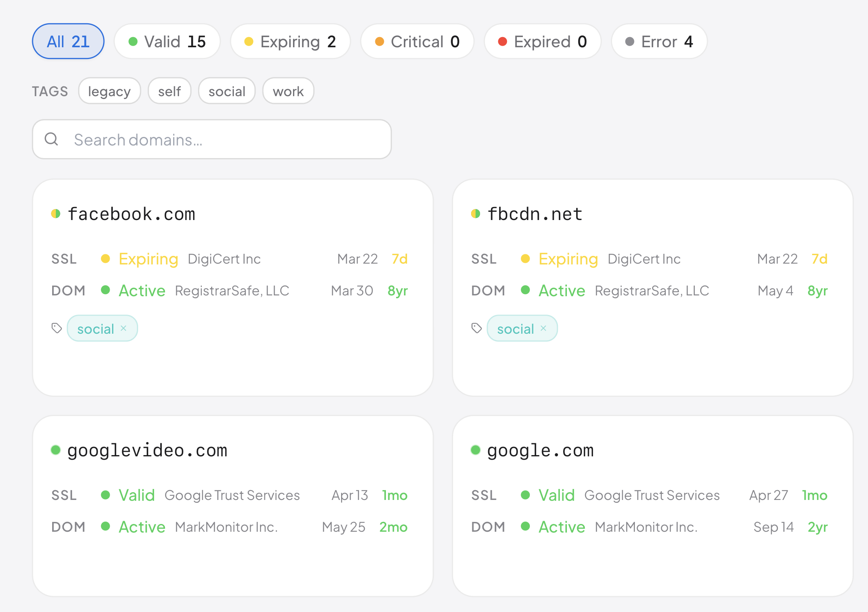
Task: Toggle the work tag filter
Action: [288, 91]
